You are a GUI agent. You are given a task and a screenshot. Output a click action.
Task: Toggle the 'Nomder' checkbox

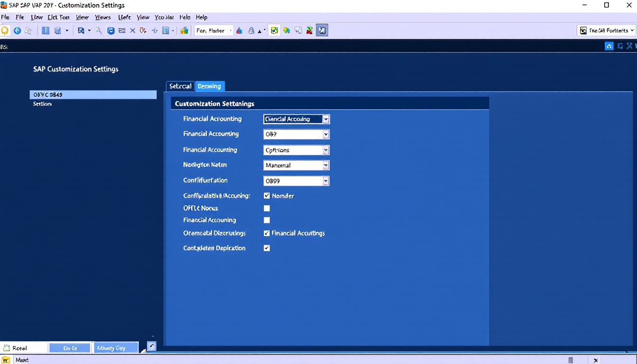[x=267, y=196]
